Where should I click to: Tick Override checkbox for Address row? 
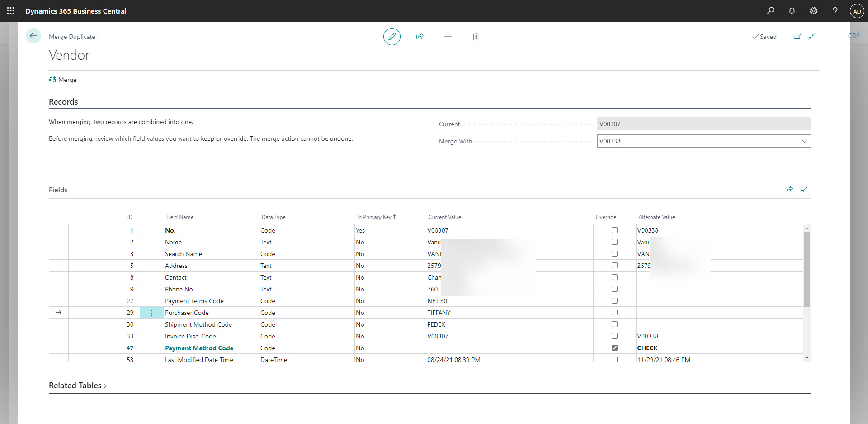(614, 266)
